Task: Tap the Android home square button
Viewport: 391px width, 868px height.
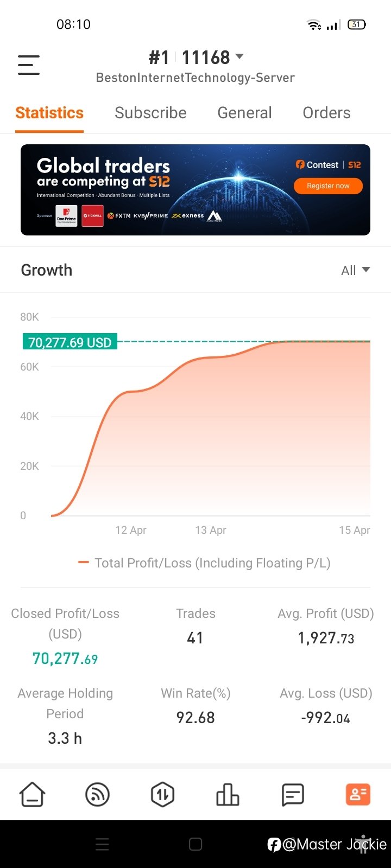Action: [x=195, y=844]
